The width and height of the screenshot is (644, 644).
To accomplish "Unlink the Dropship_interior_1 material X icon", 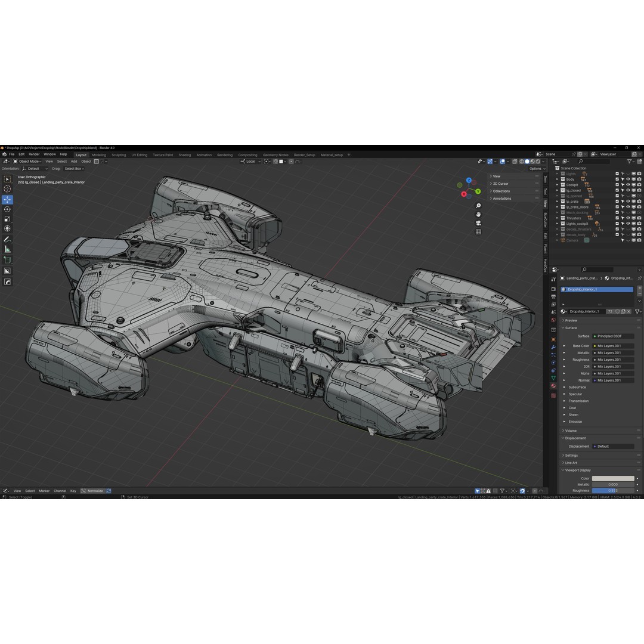I will click(x=629, y=311).
